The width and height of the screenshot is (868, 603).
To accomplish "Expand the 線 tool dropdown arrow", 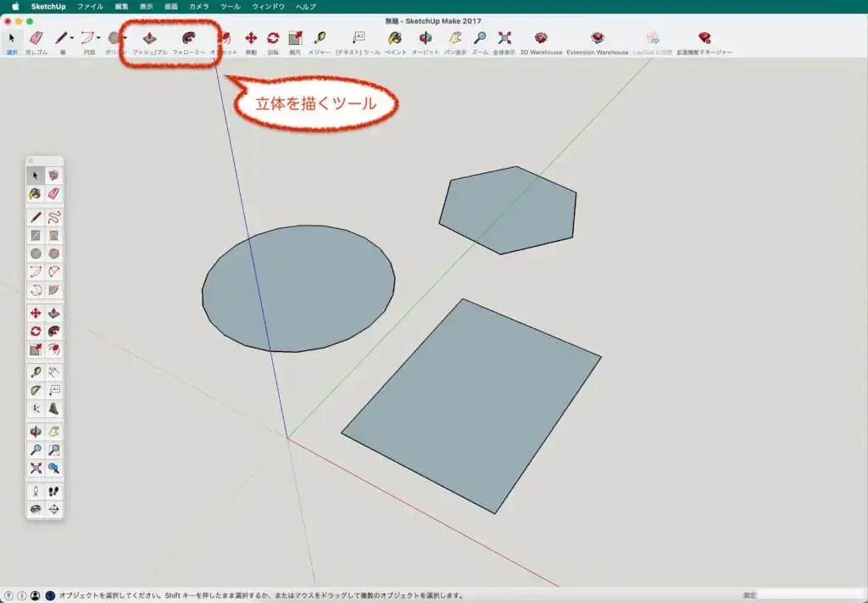I will pyautogui.click(x=72, y=38).
